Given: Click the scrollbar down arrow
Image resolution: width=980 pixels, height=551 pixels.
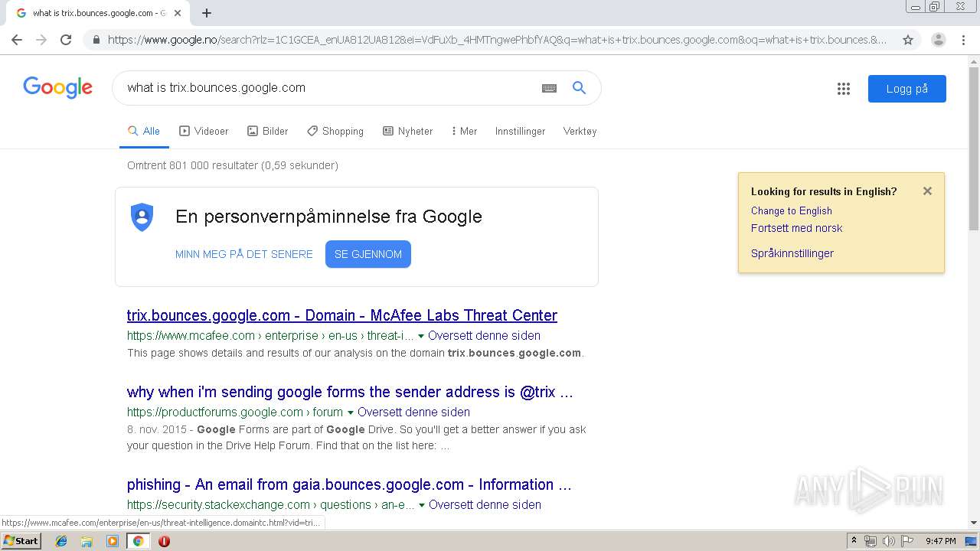Looking at the screenshot, I should tap(974, 523).
